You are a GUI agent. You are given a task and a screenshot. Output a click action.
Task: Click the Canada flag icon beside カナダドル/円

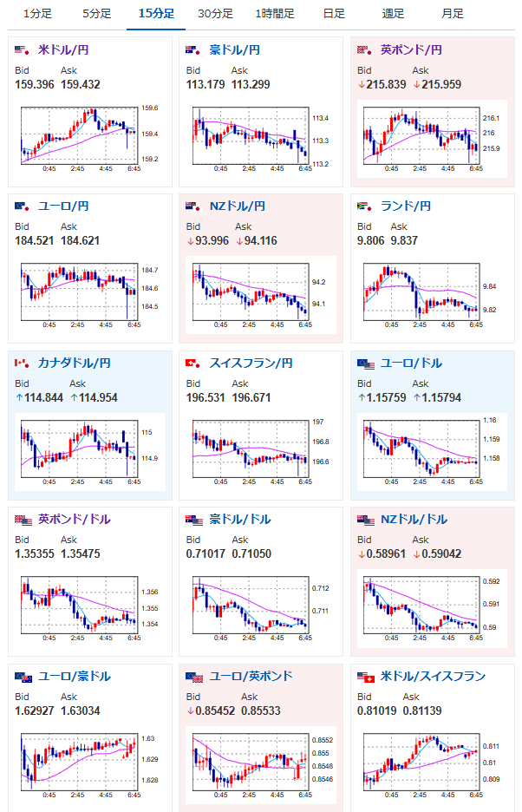click(x=23, y=363)
